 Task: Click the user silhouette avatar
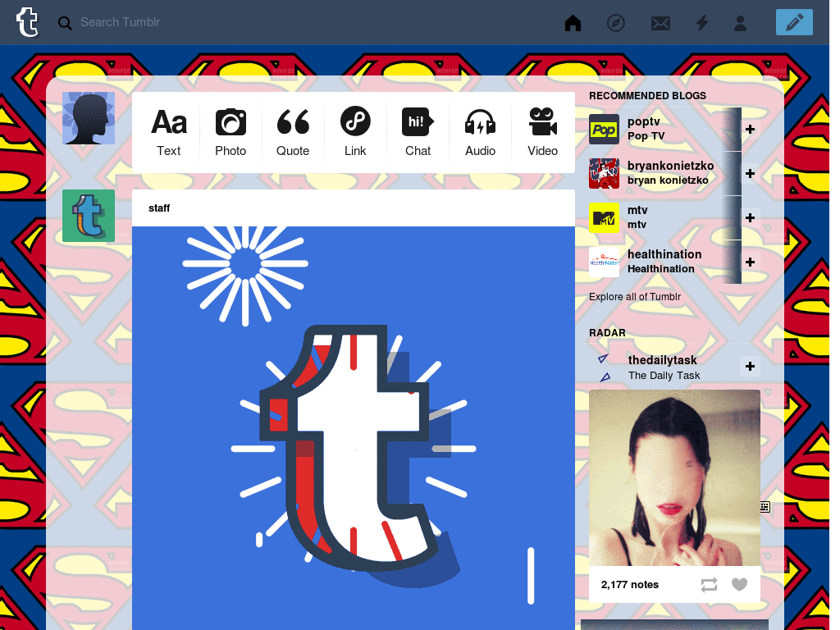pyautogui.click(x=89, y=118)
